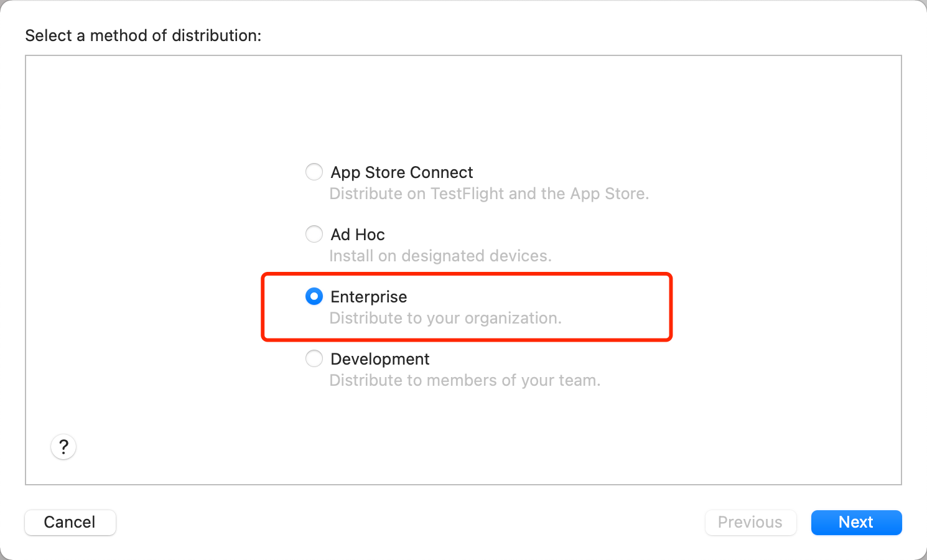This screenshot has height=560, width=927.
Task: Click the 'Select a method of distribution:' heading
Action: pyautogui.click(x=143, y=35)
